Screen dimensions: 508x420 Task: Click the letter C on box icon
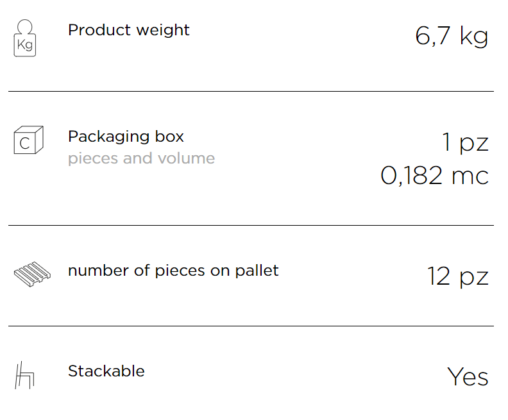pos(24,144)
